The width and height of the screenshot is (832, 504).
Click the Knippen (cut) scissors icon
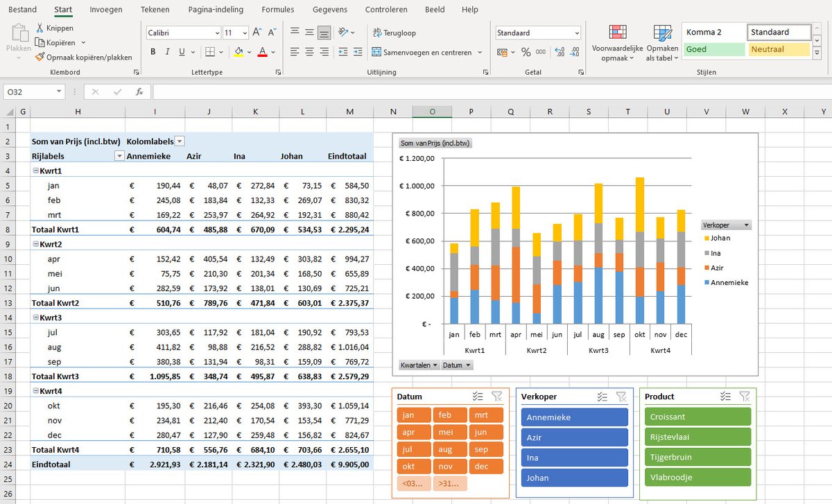click(x=40, y=28)
